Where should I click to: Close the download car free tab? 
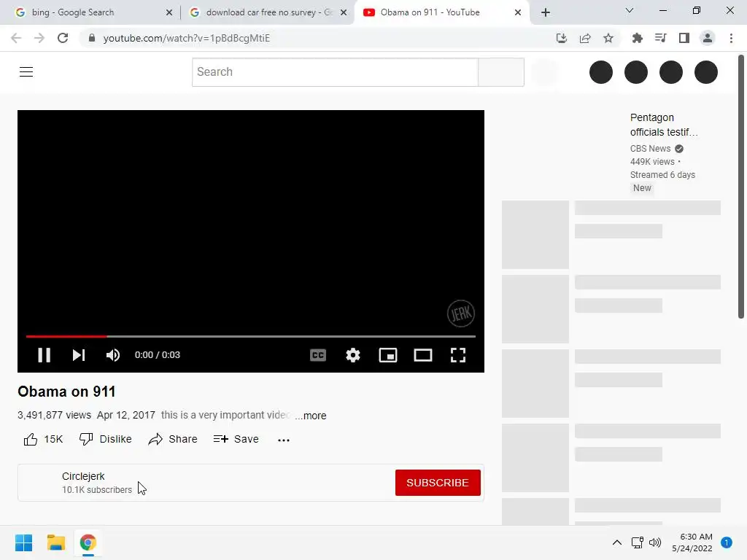click(x=344, y=13)
